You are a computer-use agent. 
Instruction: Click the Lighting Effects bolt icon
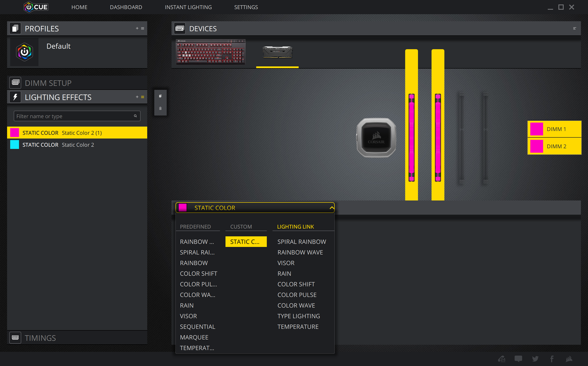click(x=15, y=97)
